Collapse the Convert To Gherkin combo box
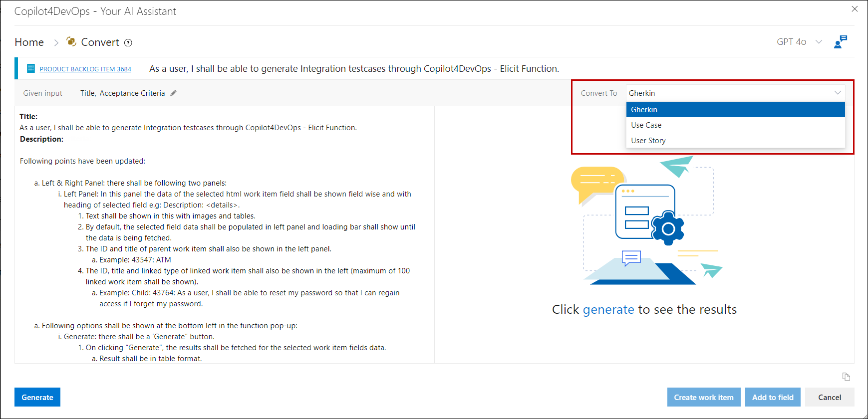 pyautogui.click(x=736, y=93)
